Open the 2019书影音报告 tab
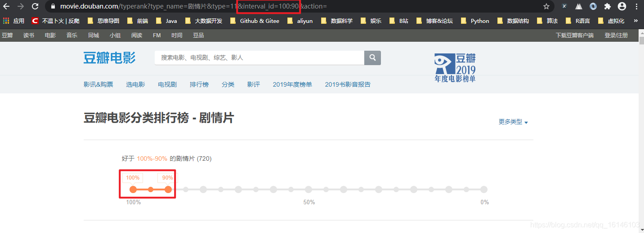The image size is (644, 233). click(348, 84)
